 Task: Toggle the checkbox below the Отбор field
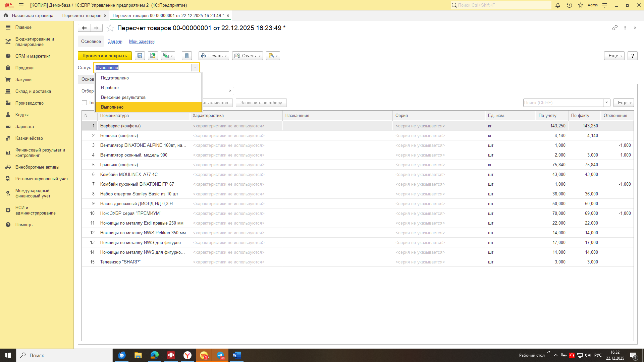point(85,103)
